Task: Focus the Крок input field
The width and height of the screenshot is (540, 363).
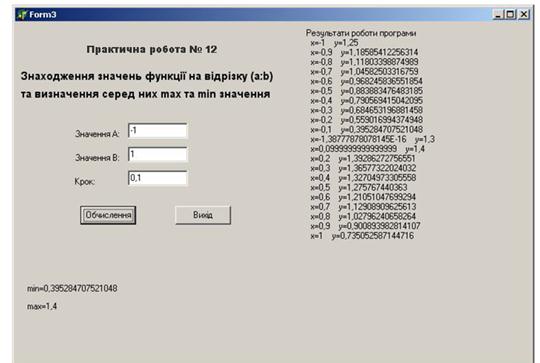Action: [158, 178]
